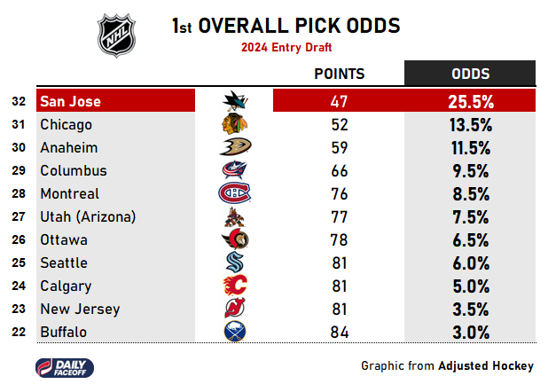Select the Columbus Blue Jackets logo
Screen dimensions: 556x392
tap(234, 171)
